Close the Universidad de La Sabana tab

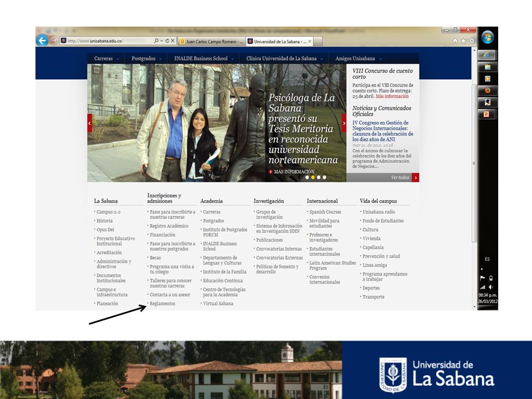pos(310,42)
